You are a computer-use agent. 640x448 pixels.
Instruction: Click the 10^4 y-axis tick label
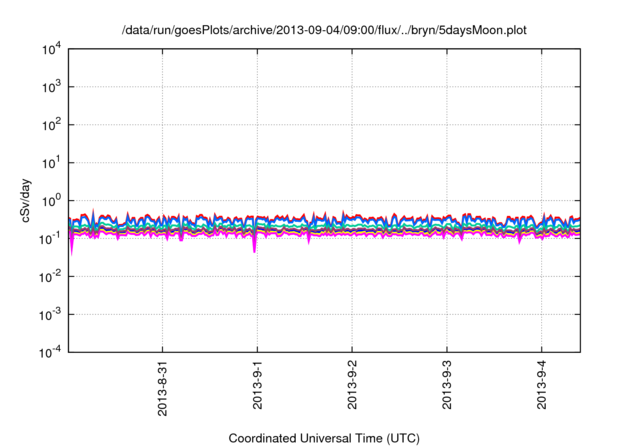52,50
